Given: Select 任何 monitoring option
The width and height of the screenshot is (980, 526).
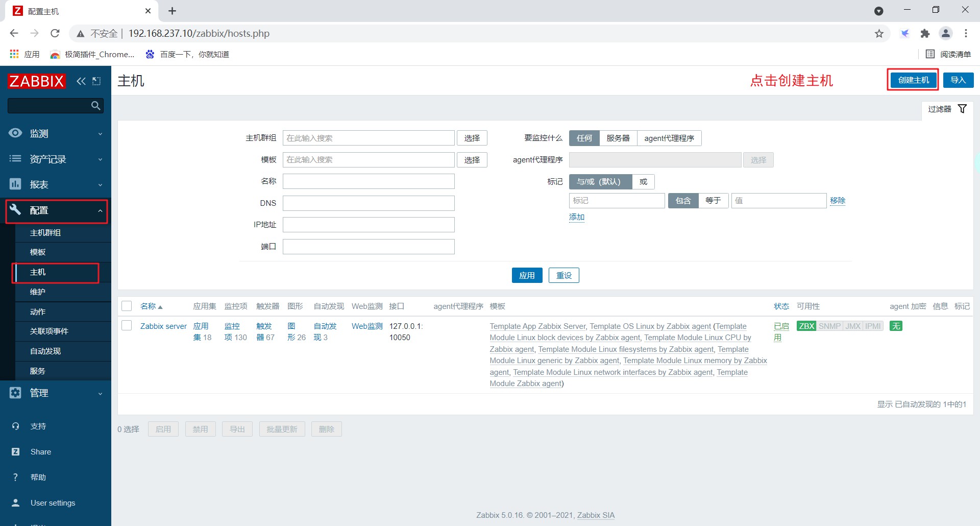Looking at the screenshot, I should tap(584, 138).
